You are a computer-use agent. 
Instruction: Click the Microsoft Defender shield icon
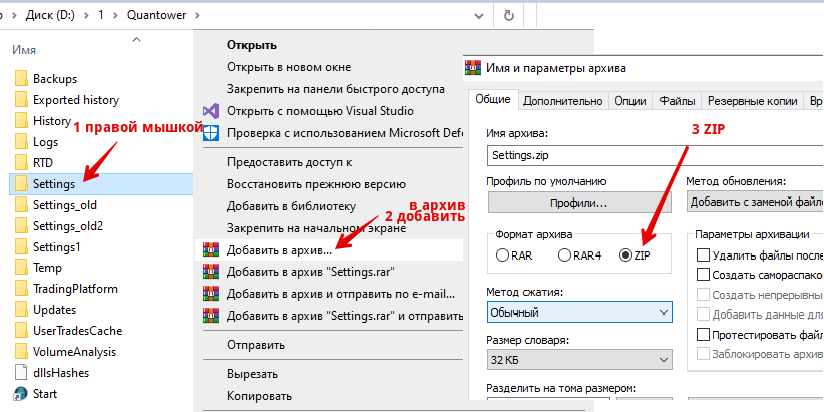(x=210, y=132)
